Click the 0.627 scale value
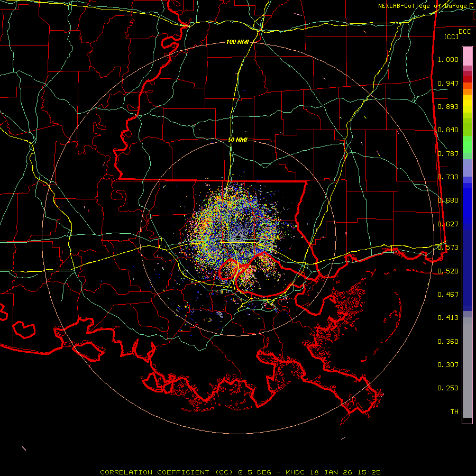476x476 pixels. tap(448, 224)
